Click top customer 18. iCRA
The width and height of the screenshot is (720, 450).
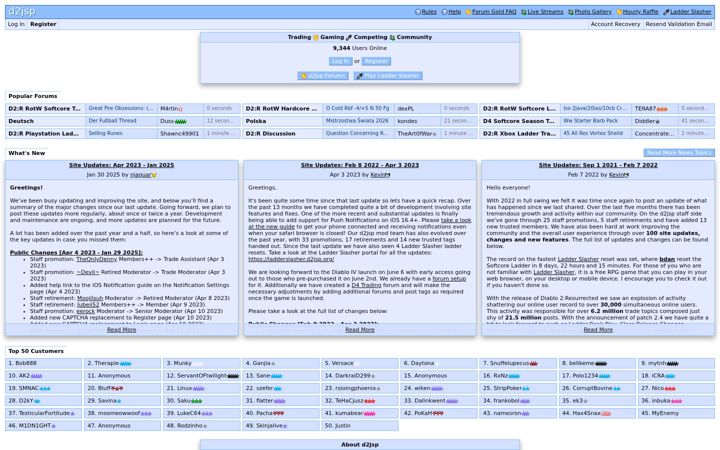pos(676,376)
